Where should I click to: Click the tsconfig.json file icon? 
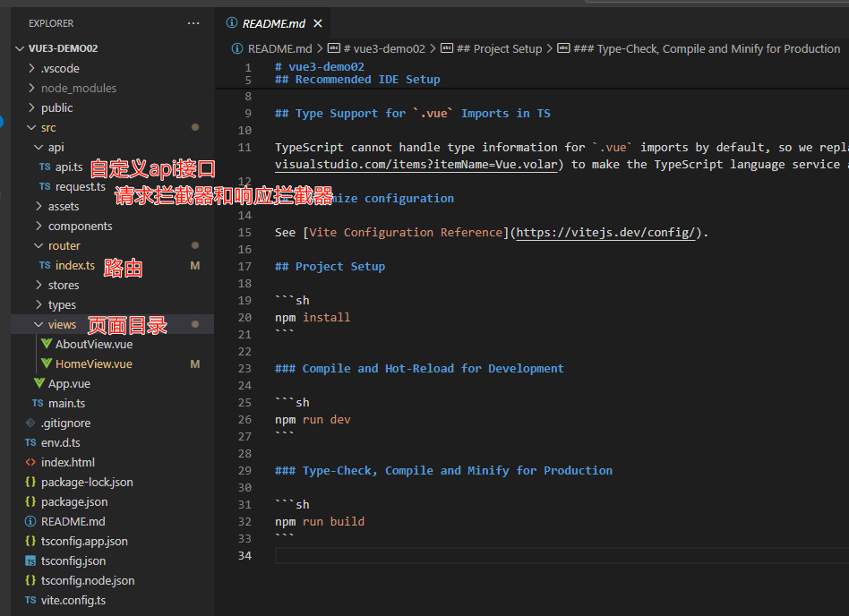[x=30, y=561]
